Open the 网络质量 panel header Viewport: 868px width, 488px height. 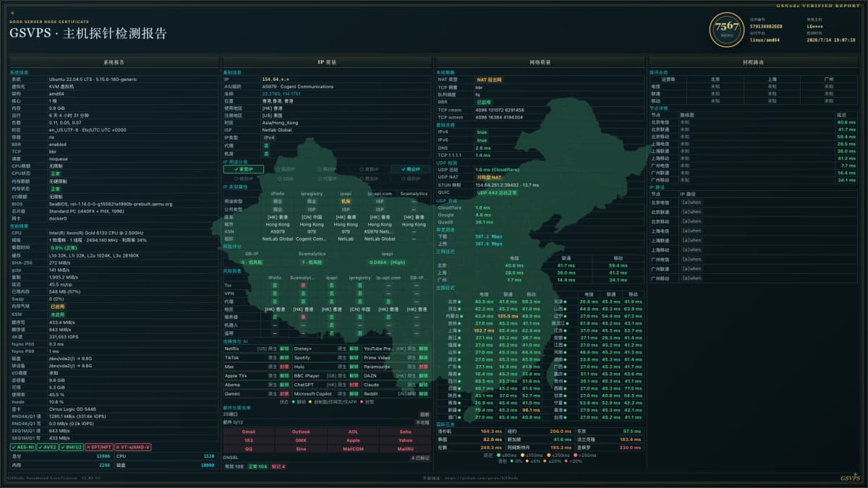[x=540, y=63]
